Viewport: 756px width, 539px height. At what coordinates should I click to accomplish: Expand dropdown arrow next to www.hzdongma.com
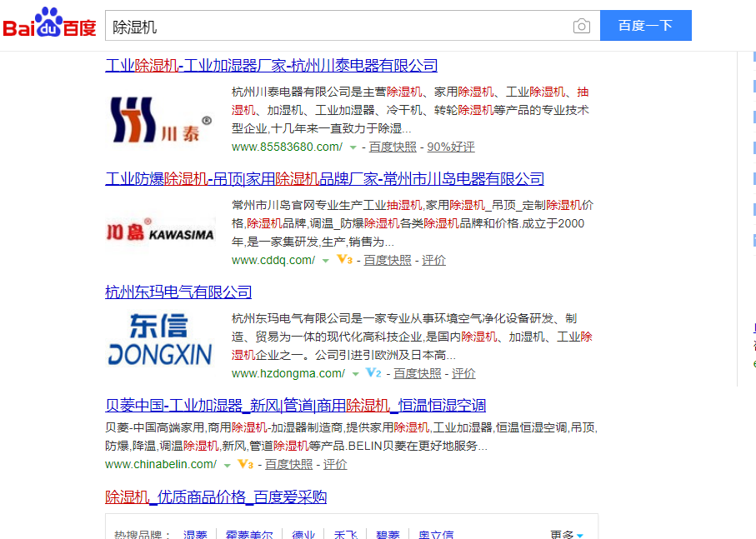point(355,374)
